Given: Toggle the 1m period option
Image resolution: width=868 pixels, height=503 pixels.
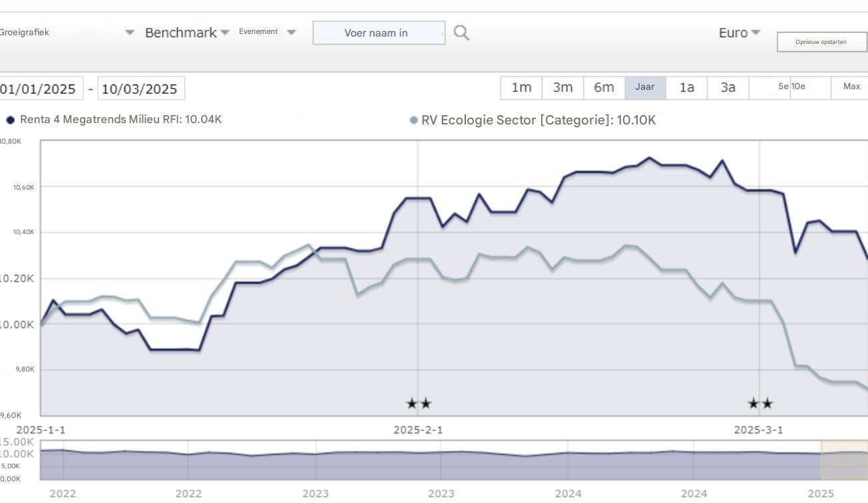Looking at the screenshot, I should [x=521, y=87].
